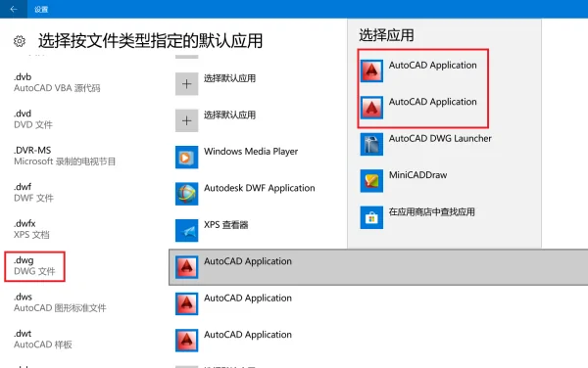Viewport: 588px width, 368px height.
Task: Click the 选择按文件类型指定的默认应用 heading
Action: coord(150,41)
